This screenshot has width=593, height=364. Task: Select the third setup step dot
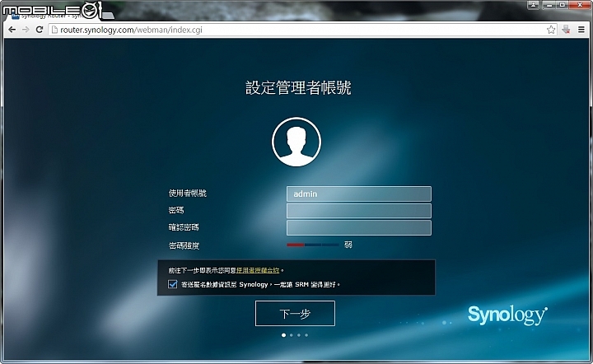(299, 335)
